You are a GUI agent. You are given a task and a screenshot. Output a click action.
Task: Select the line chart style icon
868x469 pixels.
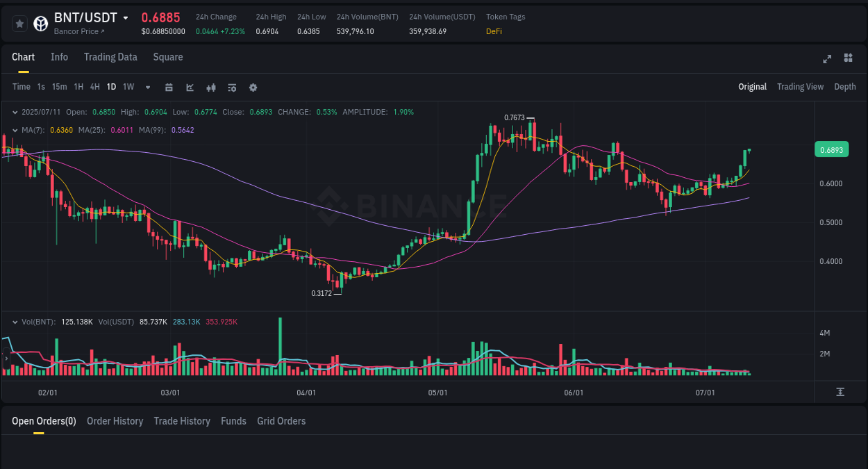pos(190,88)
